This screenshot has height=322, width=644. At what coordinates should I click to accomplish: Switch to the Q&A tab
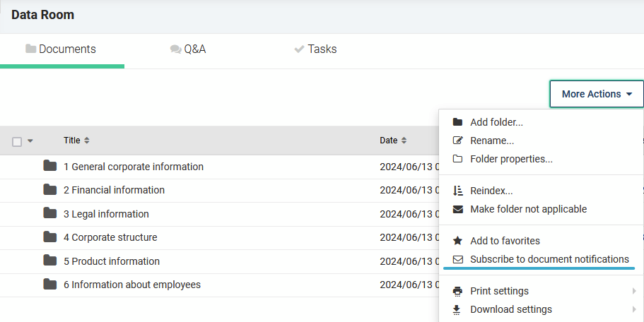click(x=188, y=49)
